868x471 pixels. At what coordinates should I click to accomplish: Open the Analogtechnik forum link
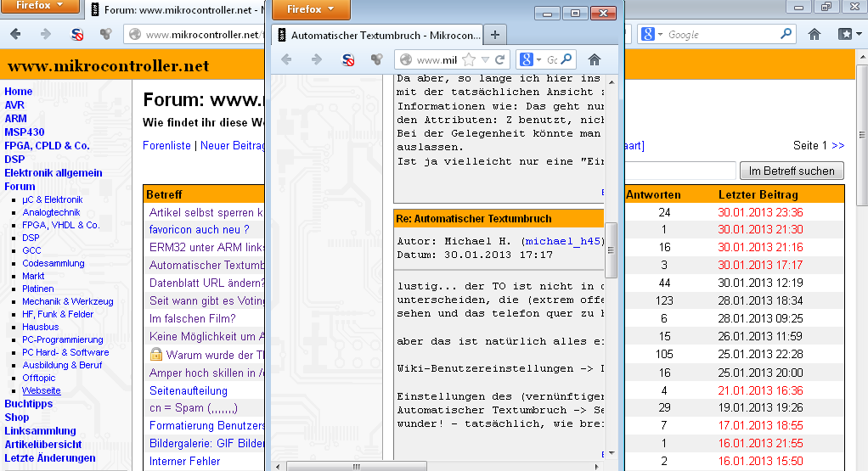[x=52, y=212]
